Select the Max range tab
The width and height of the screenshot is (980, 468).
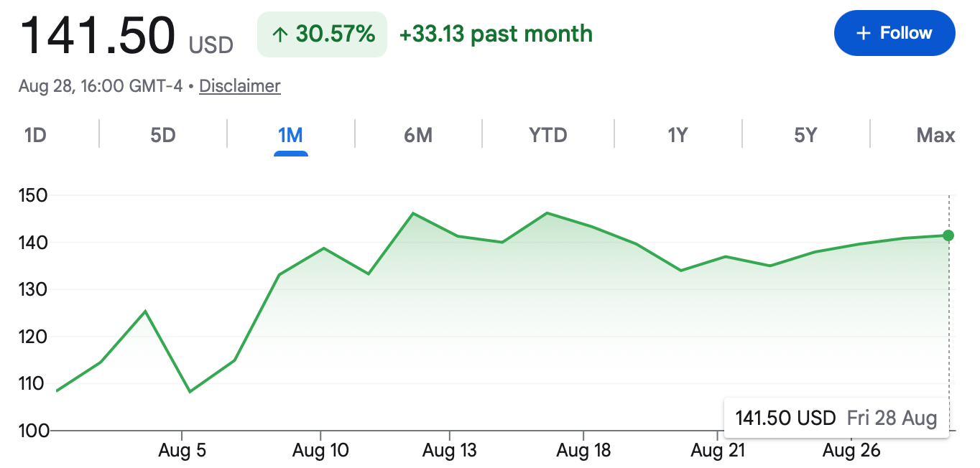935,135
